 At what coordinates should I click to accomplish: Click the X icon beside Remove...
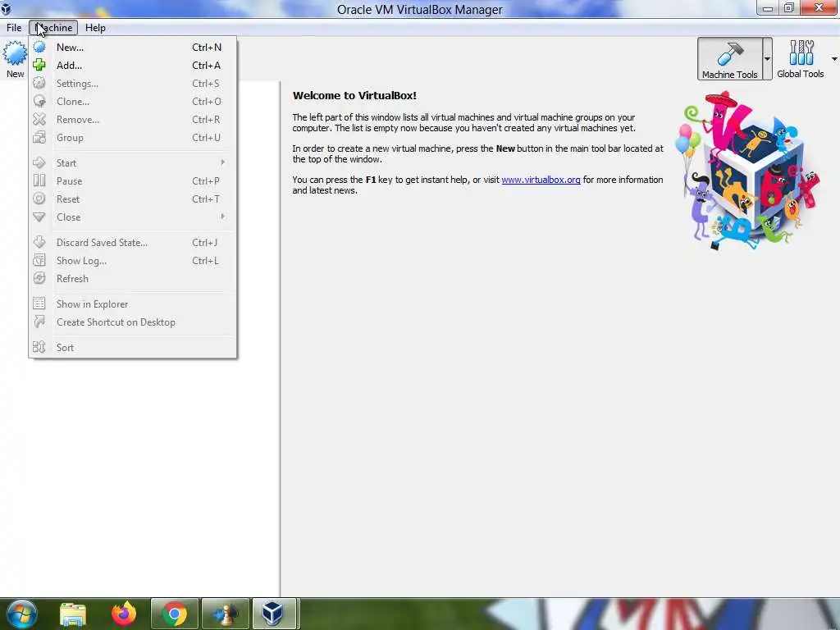click(x=39, y=120)
